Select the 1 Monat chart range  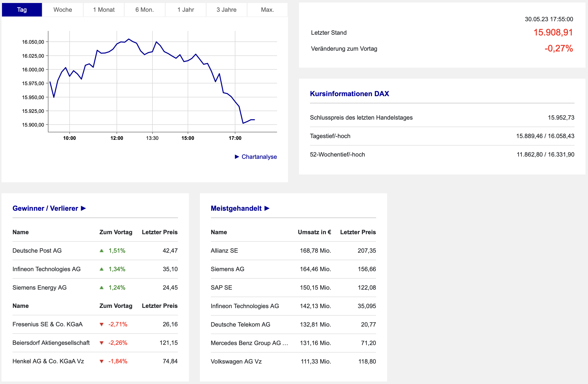coord(104,10)
